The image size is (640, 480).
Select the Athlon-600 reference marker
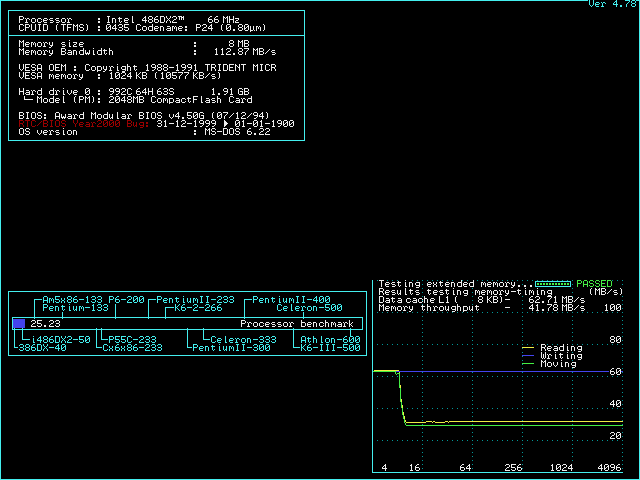click(x=330, y=340)
